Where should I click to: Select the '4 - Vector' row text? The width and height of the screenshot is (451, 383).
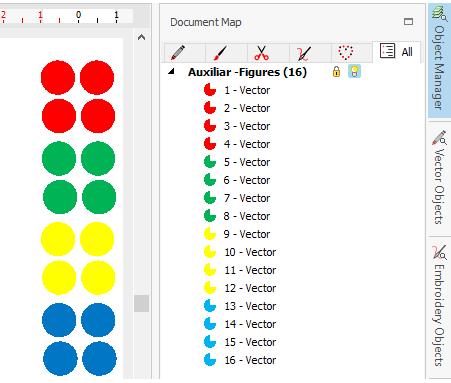(x=247, y=144)
